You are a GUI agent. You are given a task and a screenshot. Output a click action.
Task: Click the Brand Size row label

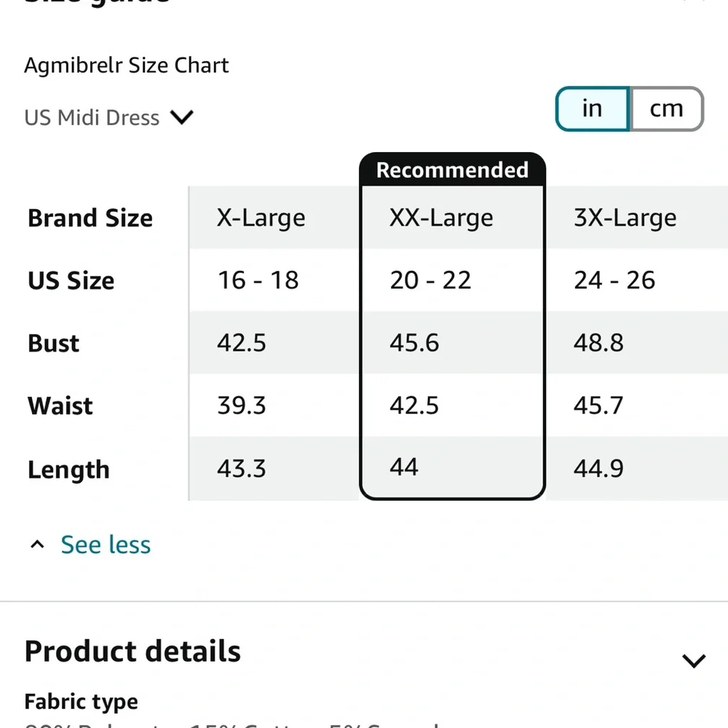(90, 218)
